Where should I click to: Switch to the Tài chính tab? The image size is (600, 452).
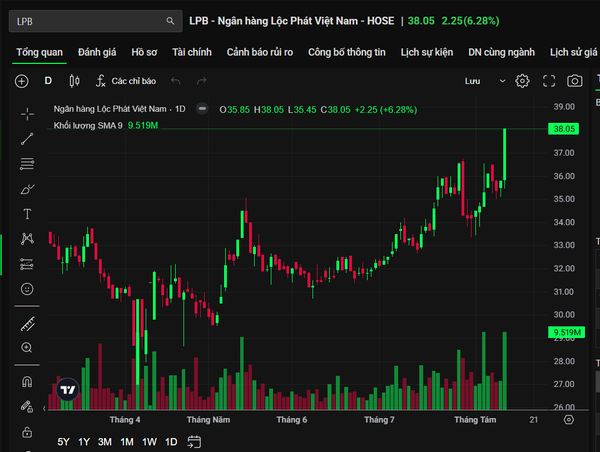192,52
